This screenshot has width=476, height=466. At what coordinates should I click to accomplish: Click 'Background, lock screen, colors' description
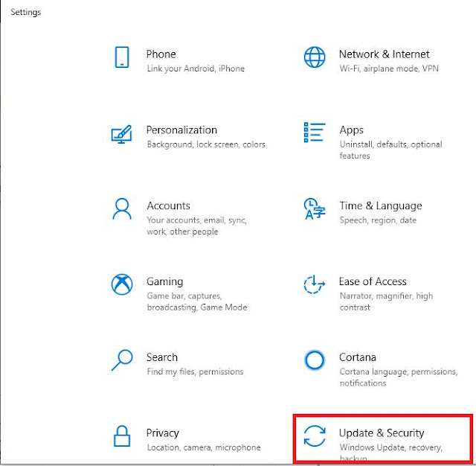[x=206, y=144]
